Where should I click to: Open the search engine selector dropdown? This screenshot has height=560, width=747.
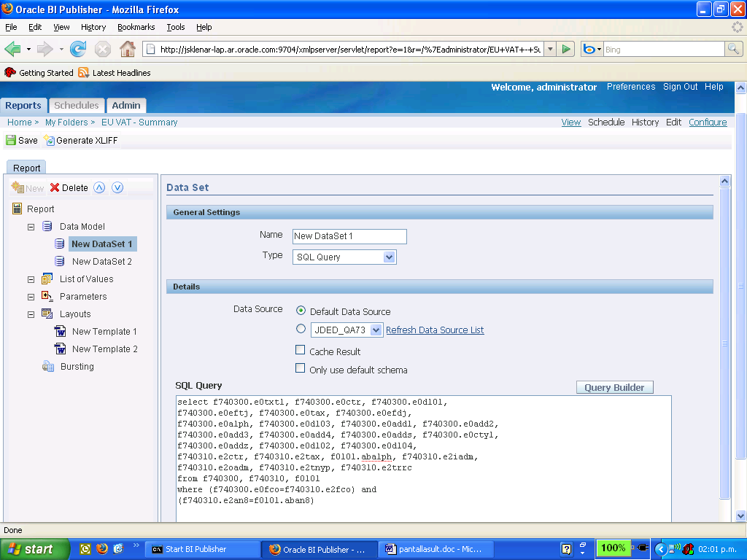tap(599, 49)
